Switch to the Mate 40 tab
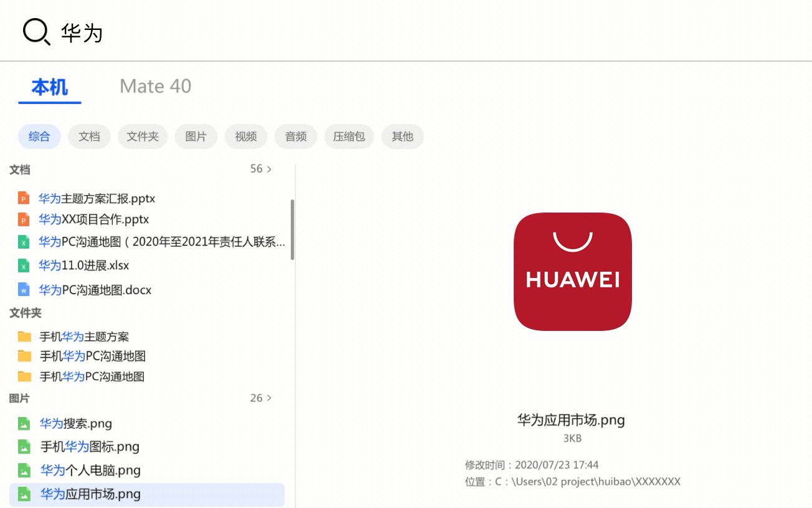 pyautogui.click(x=155, y=86)
